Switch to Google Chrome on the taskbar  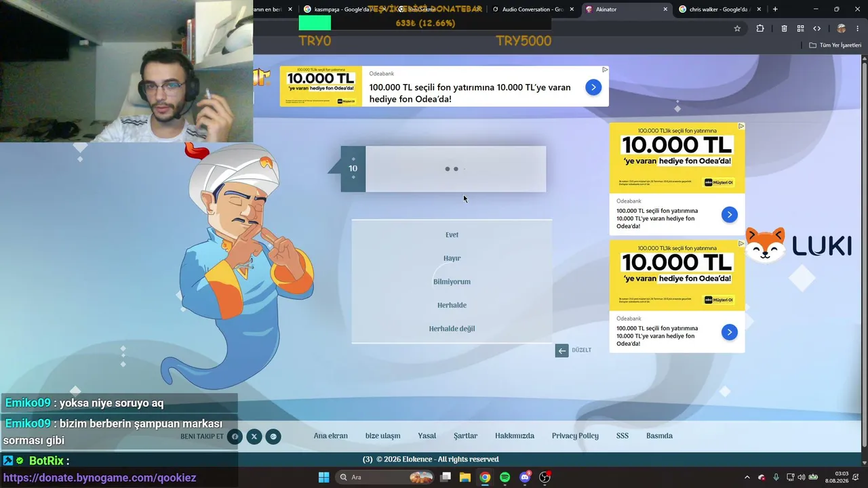pos(485,477)
